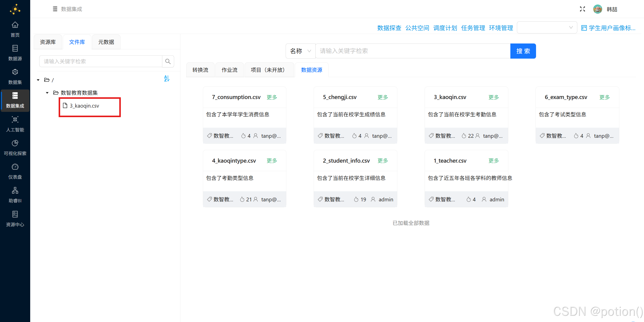Toggle fullscreen with the expand icon
Screen dimensions: 644x322
[582, 9]
